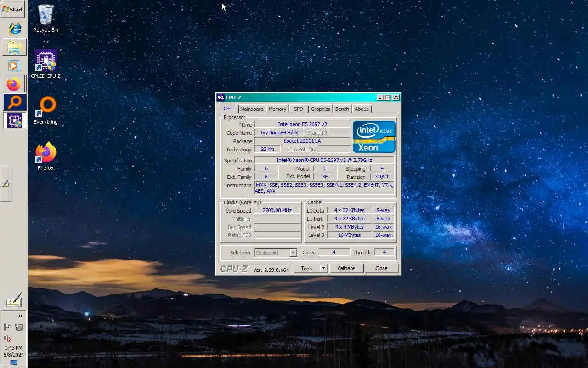
Task: Show hidden notification area icons
Action: pos(20,316)
